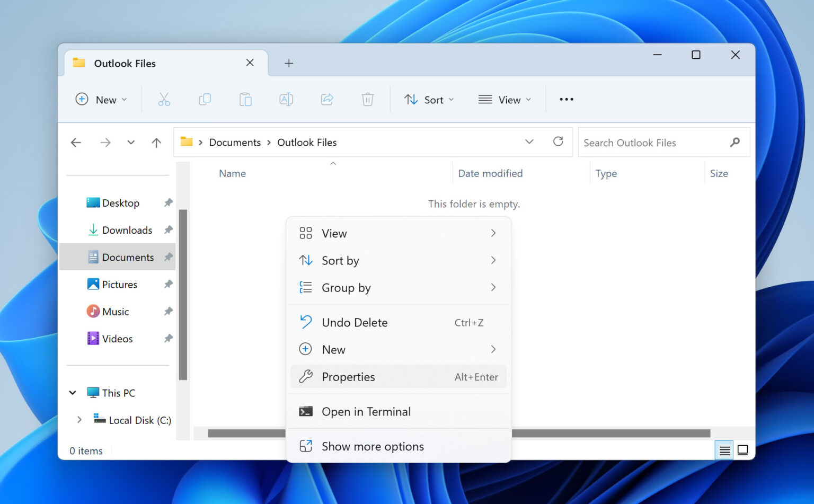Image resolution: width=814 pixels, height=504 pixels.
Task: Select the Rename icon in the toolbar
Action: 286,99
